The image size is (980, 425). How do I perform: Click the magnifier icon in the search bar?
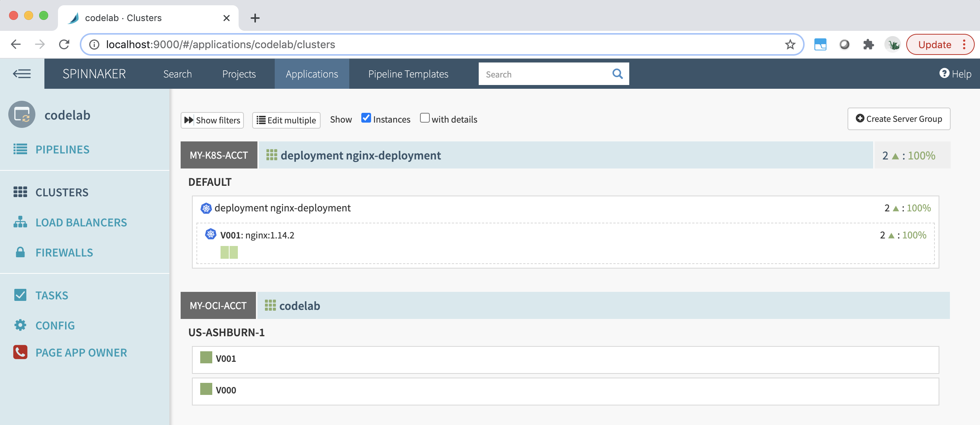click(617, 73)
